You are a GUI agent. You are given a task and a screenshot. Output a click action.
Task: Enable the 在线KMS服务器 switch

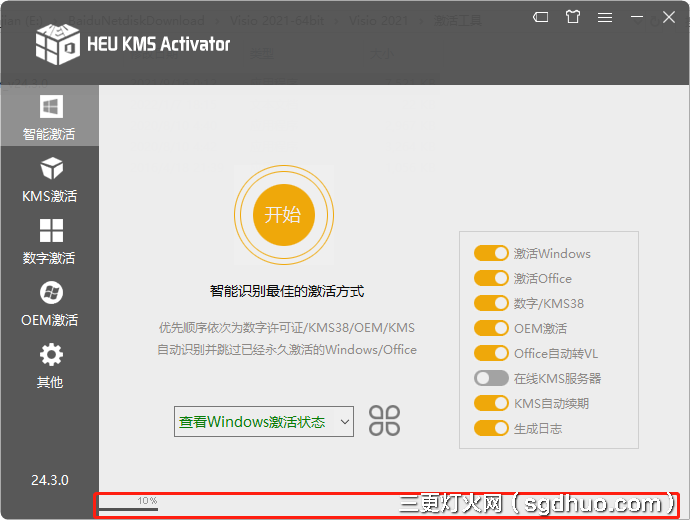tap(491, 378)
